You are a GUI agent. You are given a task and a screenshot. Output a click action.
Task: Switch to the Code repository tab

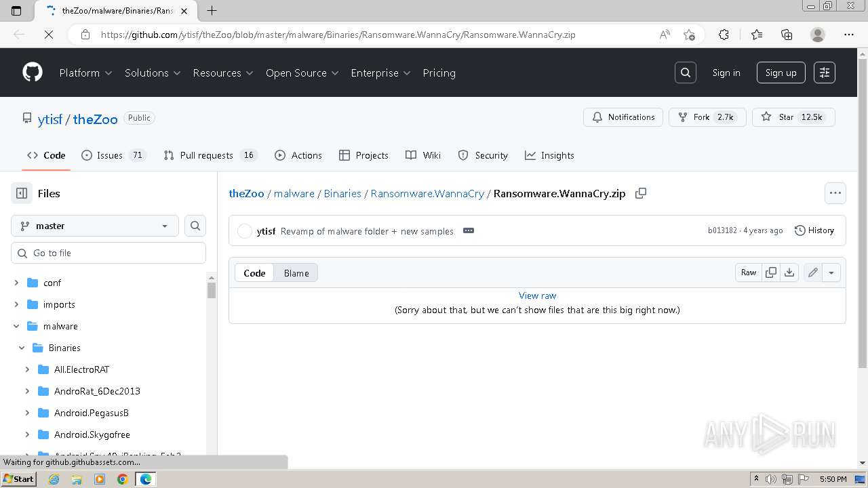coord(46,155)
